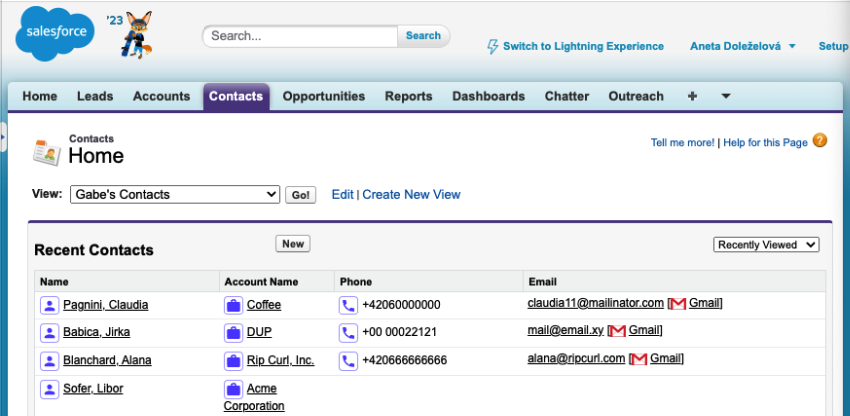
Task: Open the DUP account link
Action: tap(259, 332)
